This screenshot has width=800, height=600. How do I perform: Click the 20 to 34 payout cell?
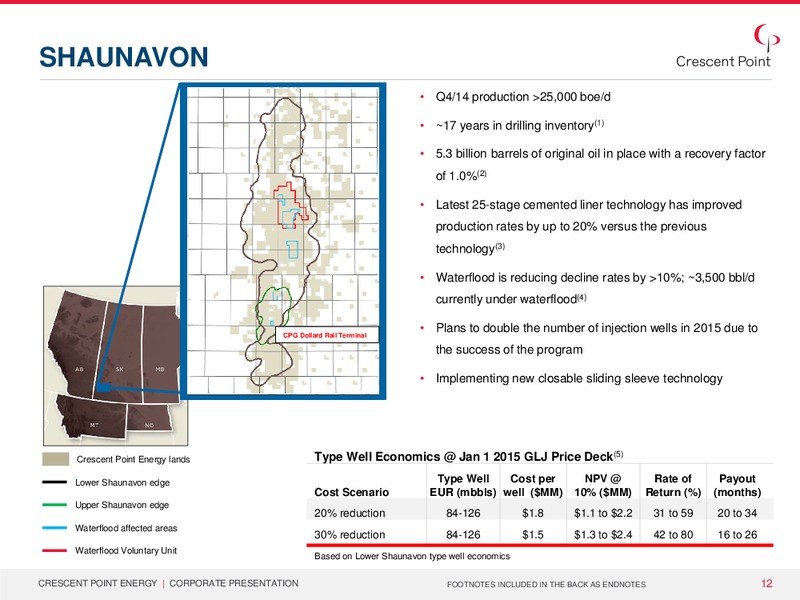737,513
